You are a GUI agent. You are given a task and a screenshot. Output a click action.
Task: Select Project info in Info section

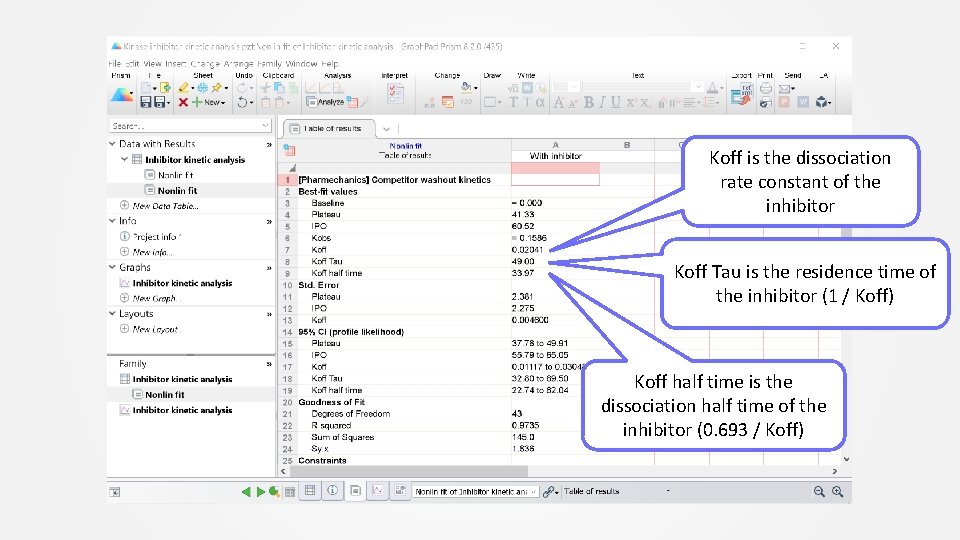155,237
